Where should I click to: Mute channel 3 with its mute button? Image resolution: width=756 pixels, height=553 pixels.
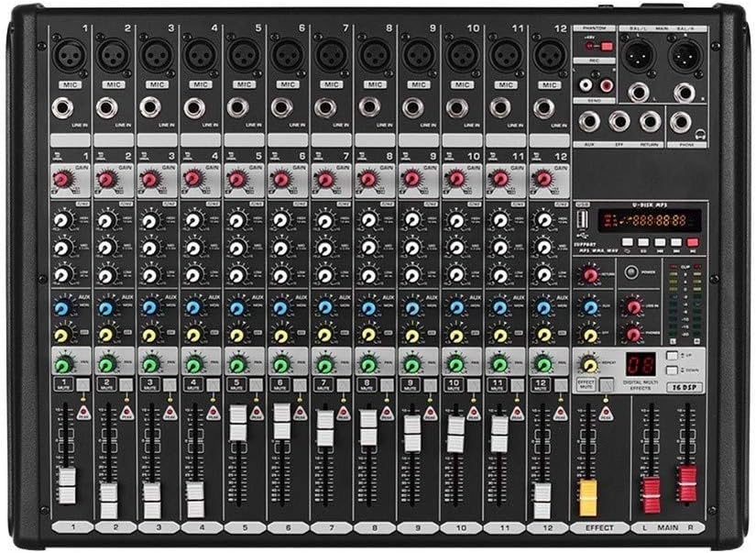170,384
